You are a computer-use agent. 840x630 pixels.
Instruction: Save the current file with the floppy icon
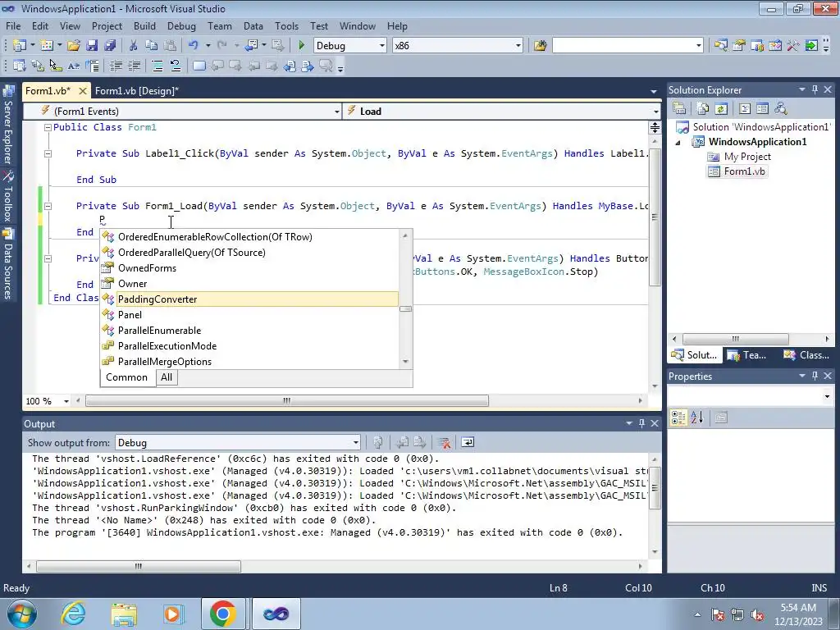(x=92, y=46)
